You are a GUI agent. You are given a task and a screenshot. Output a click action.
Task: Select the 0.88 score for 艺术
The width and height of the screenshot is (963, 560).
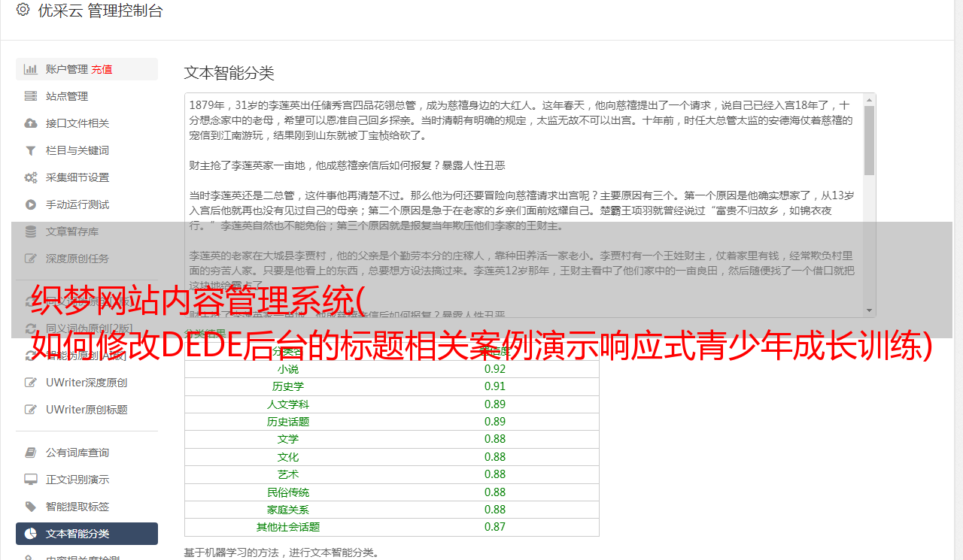point(495,474)
